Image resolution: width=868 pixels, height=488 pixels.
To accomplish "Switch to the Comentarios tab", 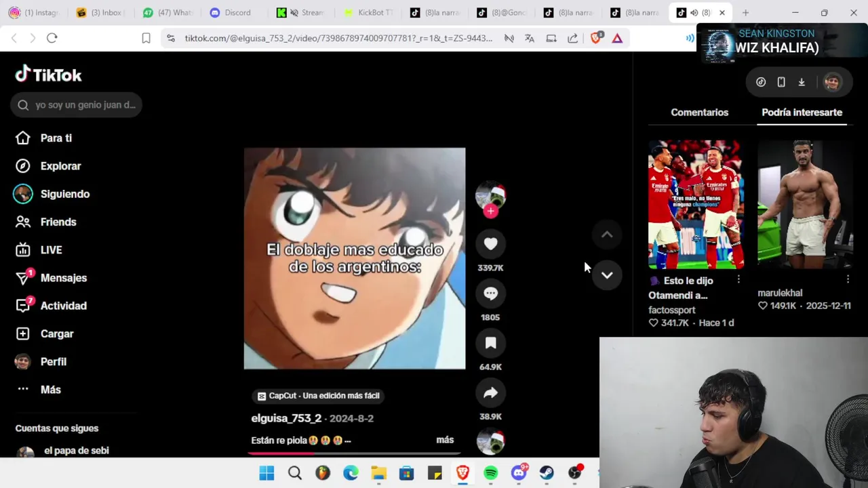I will (699, 113).
